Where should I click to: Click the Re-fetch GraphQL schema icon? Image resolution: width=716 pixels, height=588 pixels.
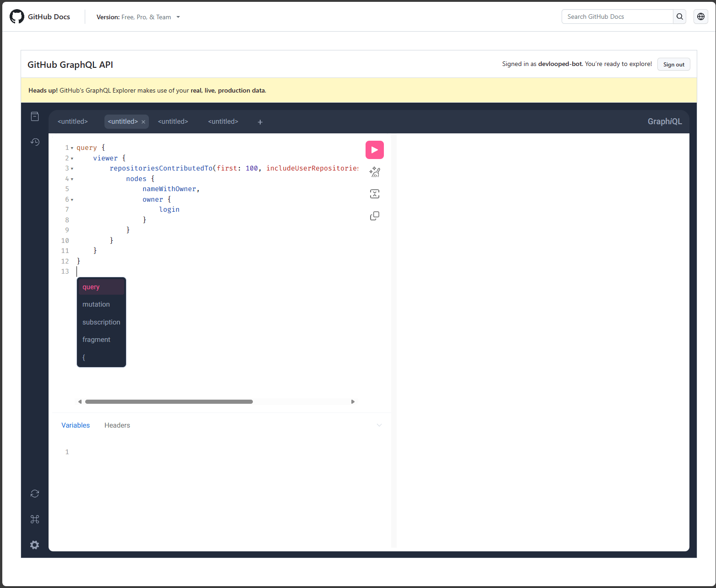pyautogui.click(x=35, y=494)
